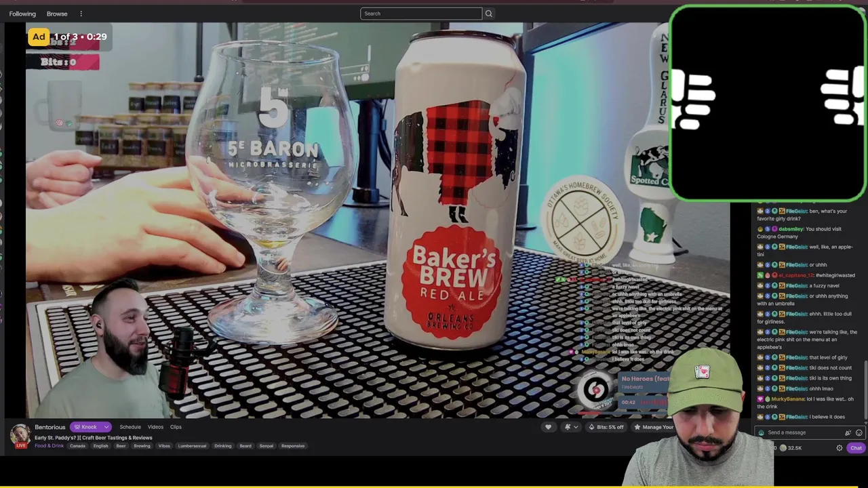Screen dimensions: 868x488
Task: Open the Bentorious channel name link
Action: click(x=50, y=427)
